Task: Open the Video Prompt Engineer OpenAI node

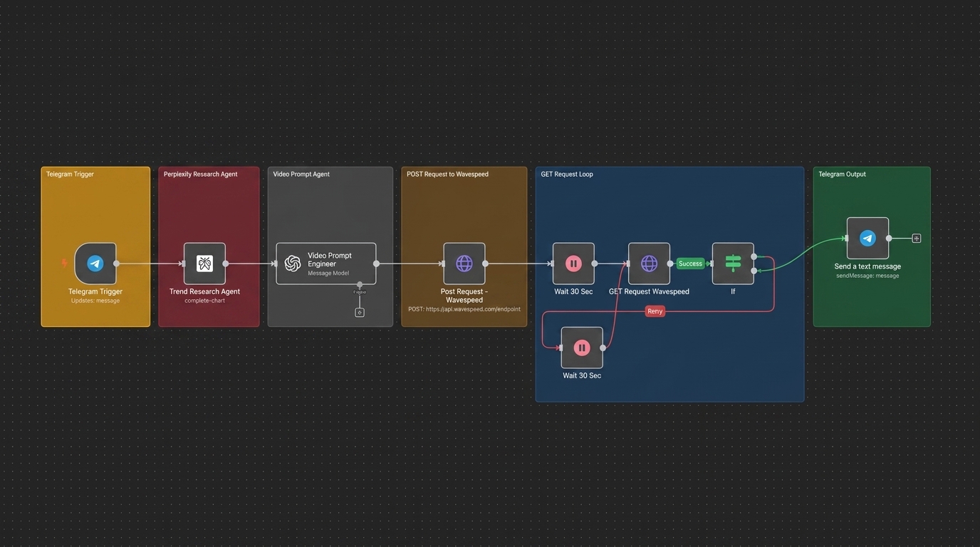Action: click(x=326, y=264)
